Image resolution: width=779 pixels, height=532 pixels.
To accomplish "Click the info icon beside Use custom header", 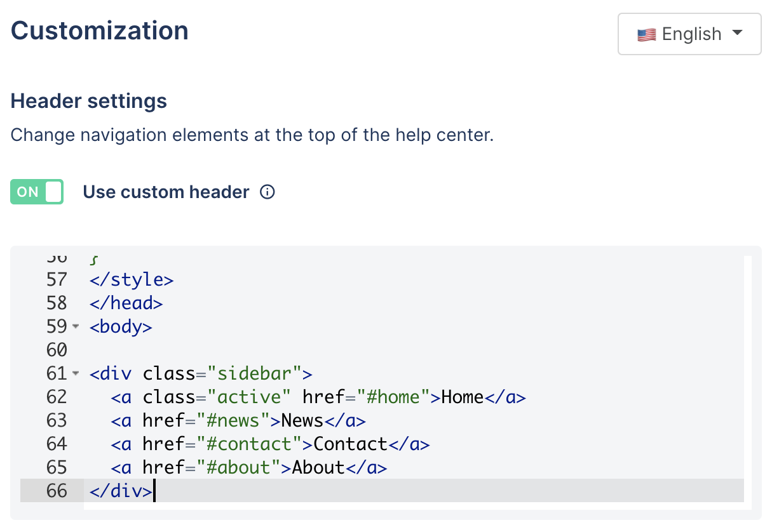I will coord(268,192).
